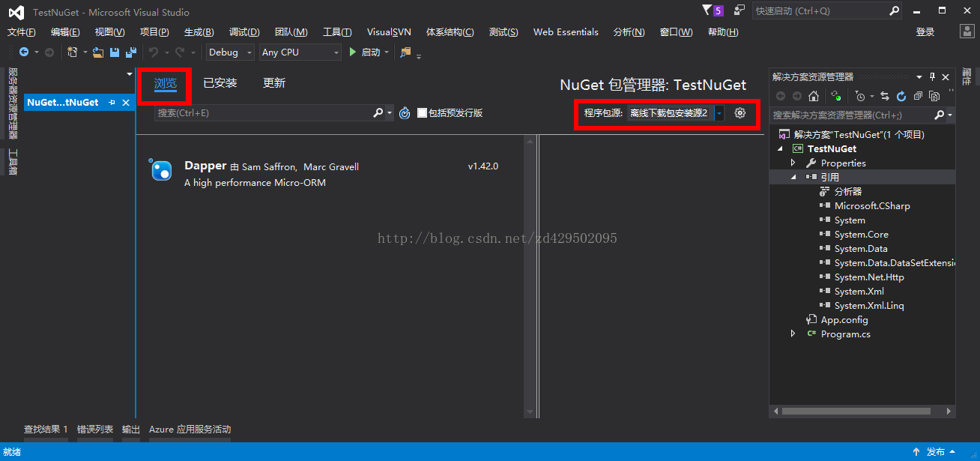Expand the Properties node
Screen dimensions: 980x461
tap(793, 163)
